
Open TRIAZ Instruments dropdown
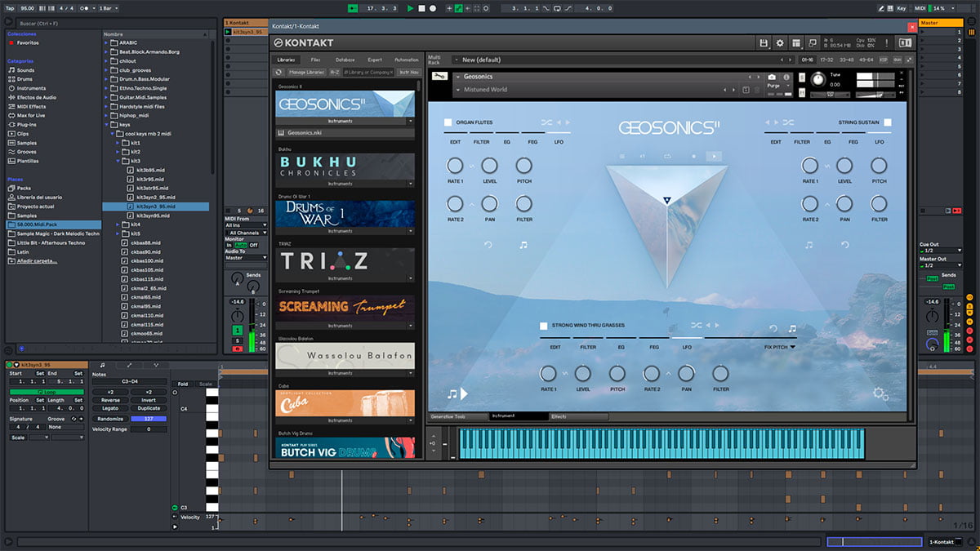pos(410,278)
